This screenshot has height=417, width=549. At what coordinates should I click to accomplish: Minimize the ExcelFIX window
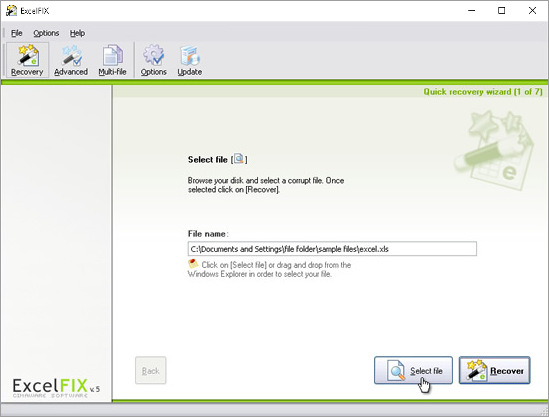[471, 11]
